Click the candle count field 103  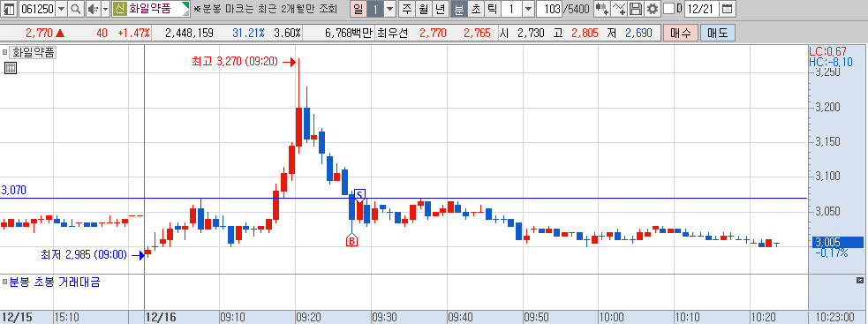tap(550, 9)
